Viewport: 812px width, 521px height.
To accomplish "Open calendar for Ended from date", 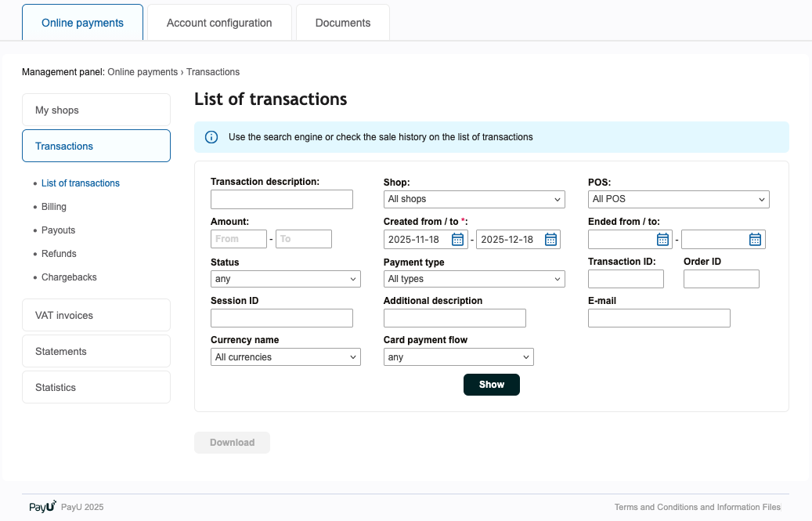I will (x=662, y=240).
